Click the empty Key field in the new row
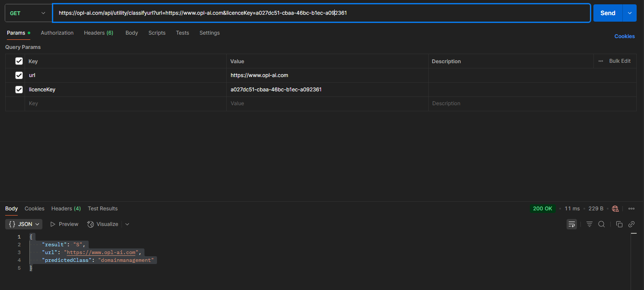The height and width of the screenshot is (290, 644). coord(125,104)
